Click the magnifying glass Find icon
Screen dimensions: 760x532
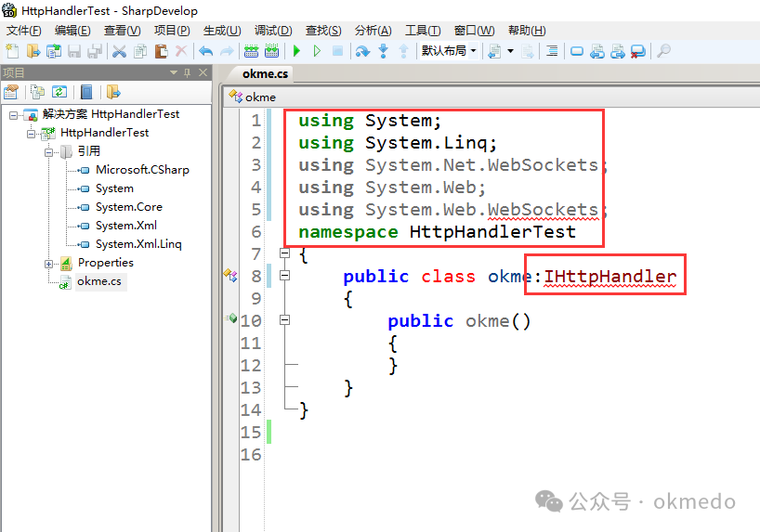click(663, 51)
